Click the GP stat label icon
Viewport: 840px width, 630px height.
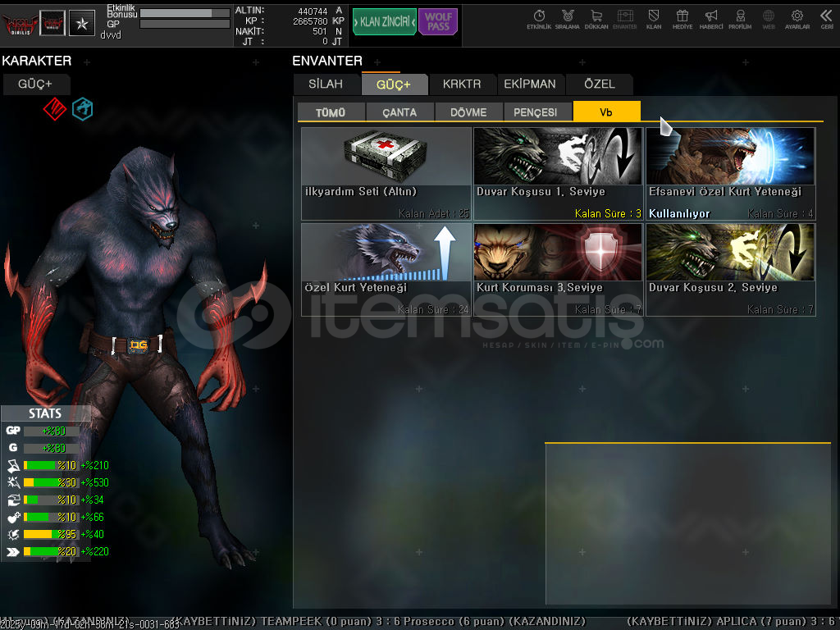(13, 430)
